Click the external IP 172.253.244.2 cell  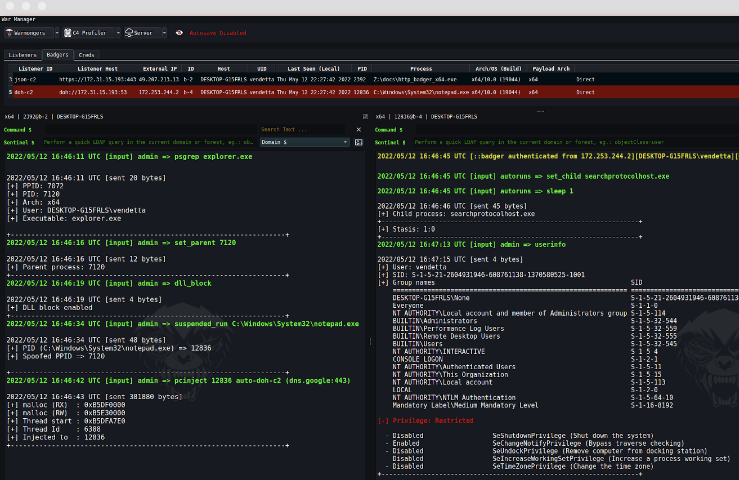(x=159, y=92)
